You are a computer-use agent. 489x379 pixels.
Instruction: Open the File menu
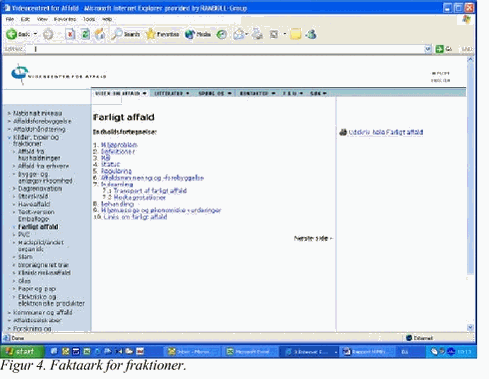(x=10, y=19)
